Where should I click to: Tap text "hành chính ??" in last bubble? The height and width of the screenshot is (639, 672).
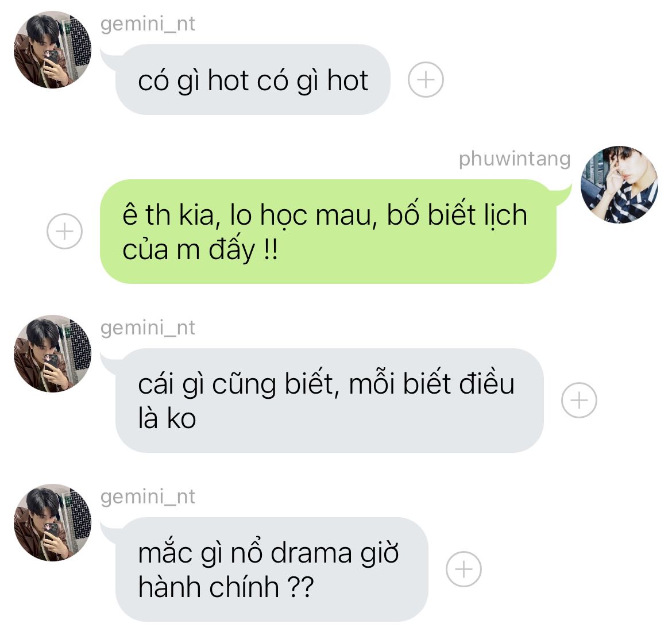click(x=226, y=587)
